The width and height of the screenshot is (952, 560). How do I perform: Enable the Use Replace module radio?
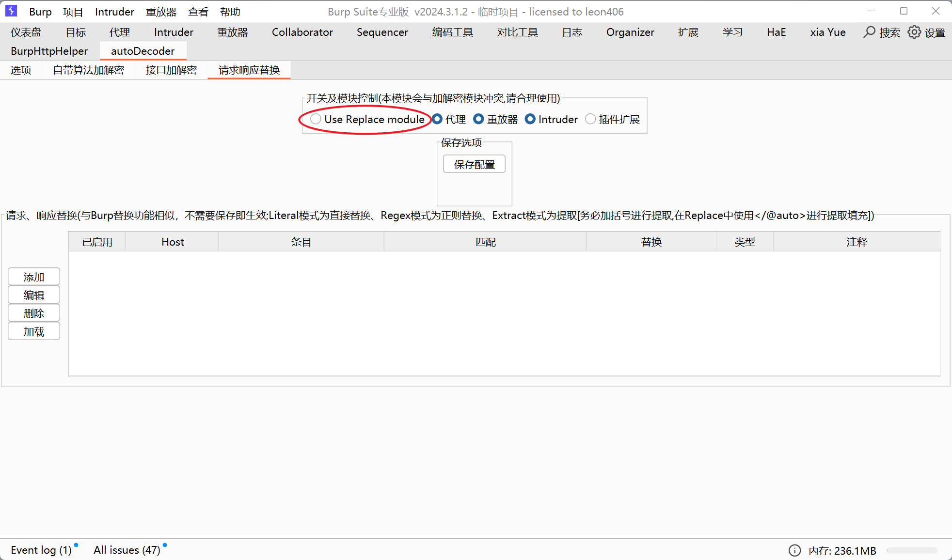(316, 119)
